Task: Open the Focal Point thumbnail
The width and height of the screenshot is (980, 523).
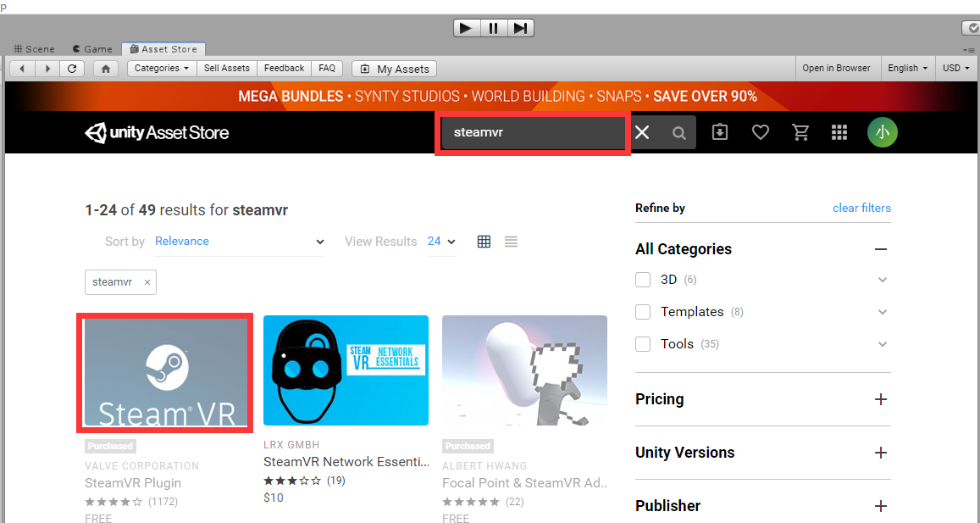Action: [524, 370]
